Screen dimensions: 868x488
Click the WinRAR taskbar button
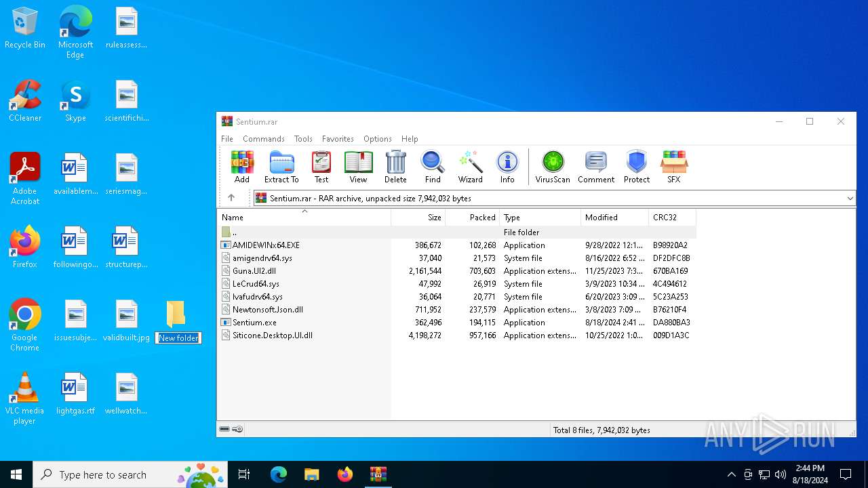click(x=378, y=474)
